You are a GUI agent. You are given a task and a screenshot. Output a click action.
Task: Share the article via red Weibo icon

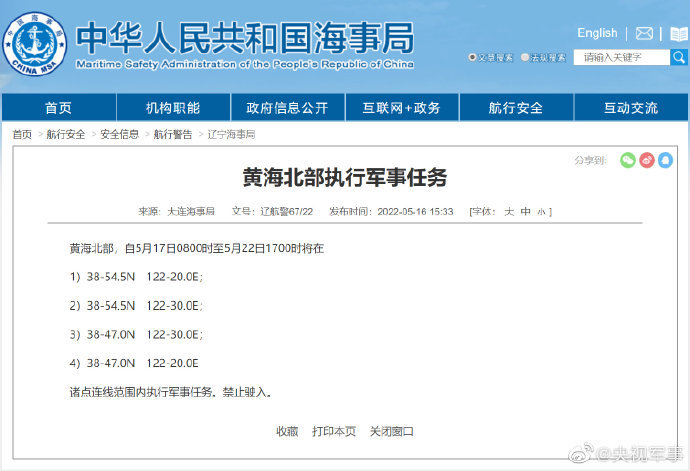pos(646,160)
